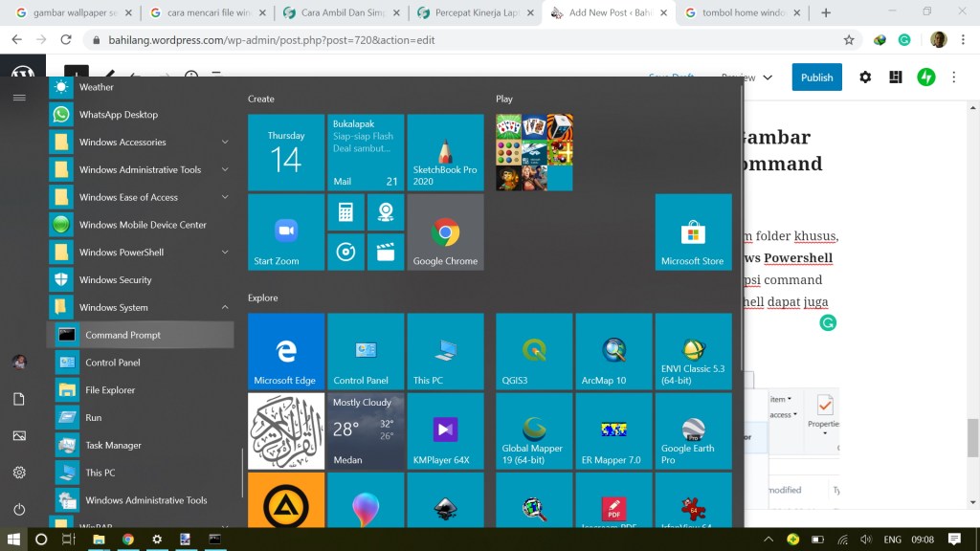Viewport: 980px width, 551px height.
Task: Launch the QGIS3 tile
Action: point(534,351)
